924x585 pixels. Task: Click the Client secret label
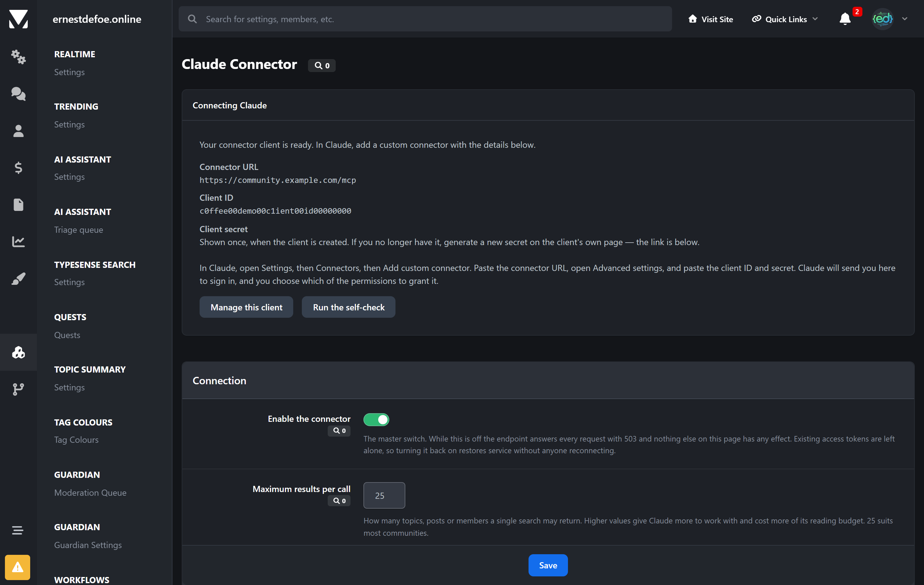tap(223, 229)
